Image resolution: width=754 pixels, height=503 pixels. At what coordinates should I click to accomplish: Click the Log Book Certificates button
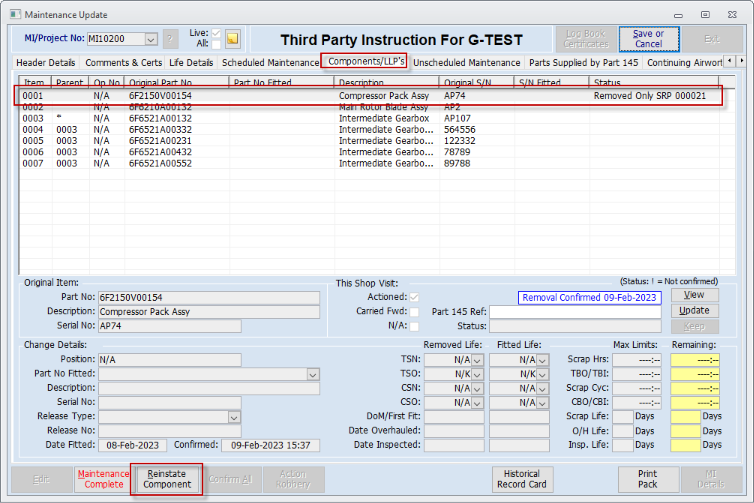[x=586, y=39]
